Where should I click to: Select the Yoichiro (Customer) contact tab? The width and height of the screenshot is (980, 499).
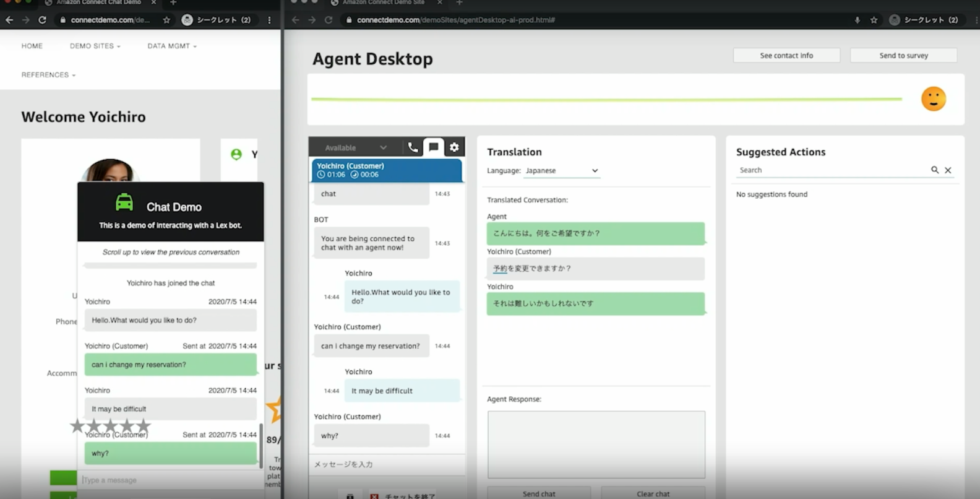[387, 170]
